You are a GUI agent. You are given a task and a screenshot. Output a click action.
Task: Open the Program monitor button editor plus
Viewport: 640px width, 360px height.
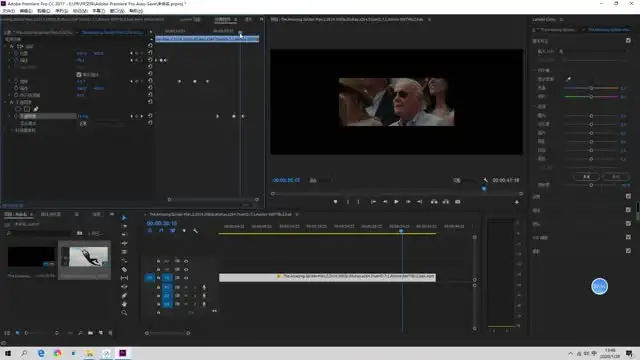pyautogui.click(x=517, y=202)
